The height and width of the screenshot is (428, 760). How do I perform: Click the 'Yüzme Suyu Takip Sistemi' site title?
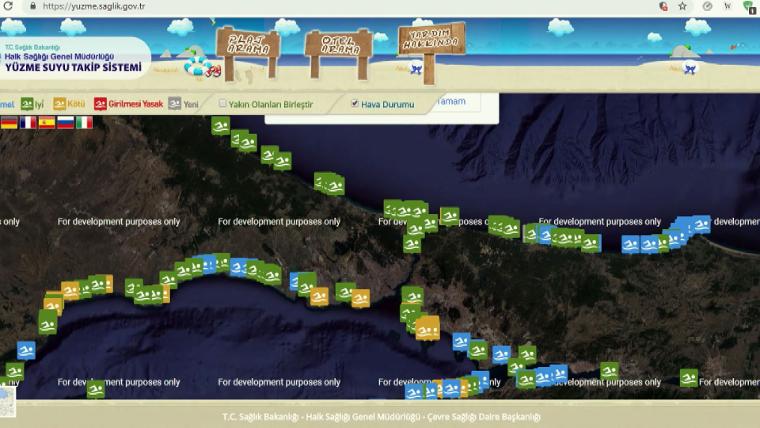click(73, 68)
